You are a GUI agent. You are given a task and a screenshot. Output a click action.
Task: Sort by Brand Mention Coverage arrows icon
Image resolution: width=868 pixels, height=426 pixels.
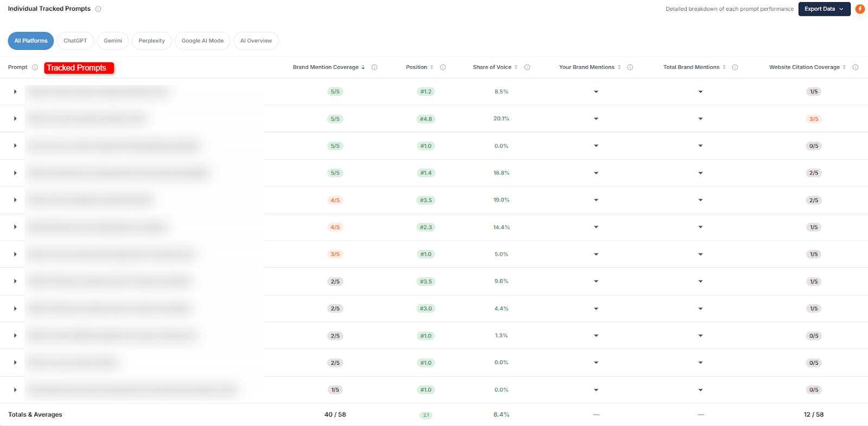click(363, 67)
